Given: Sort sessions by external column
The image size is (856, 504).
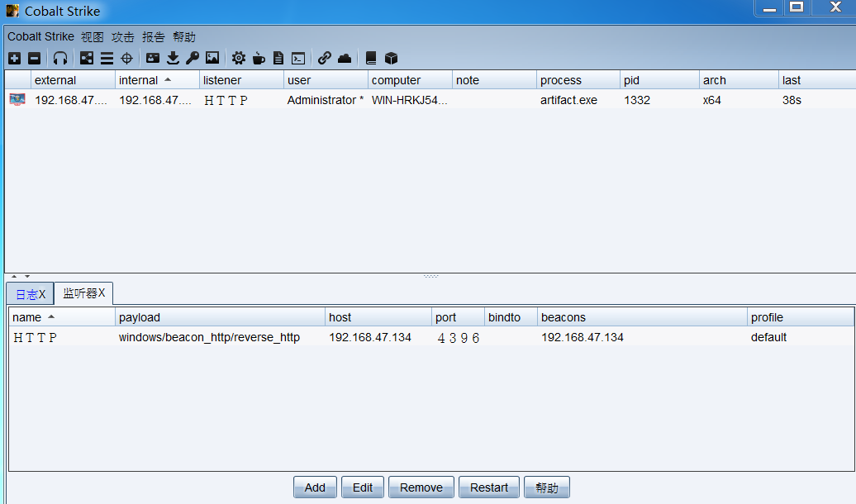Looking at the screenshot, I should click(73, 80).
